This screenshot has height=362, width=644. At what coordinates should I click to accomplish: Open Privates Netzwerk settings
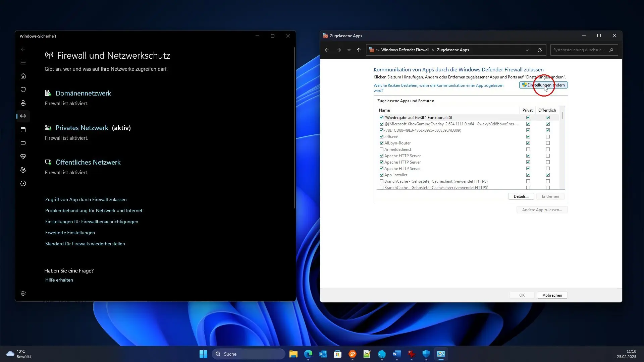[82, 128]
